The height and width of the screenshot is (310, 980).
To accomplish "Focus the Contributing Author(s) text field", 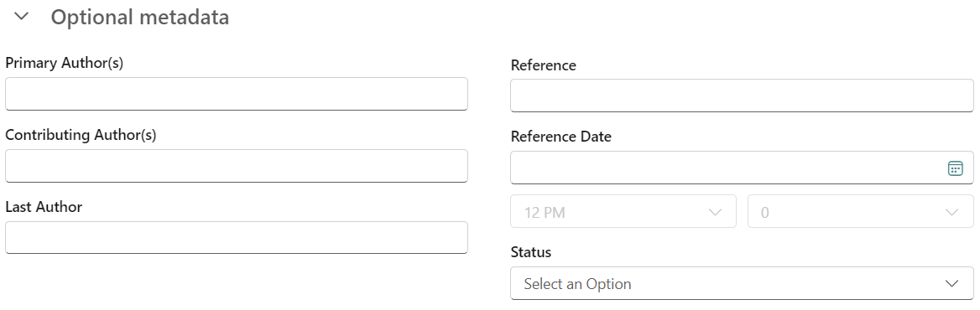I will pos(237,166).
